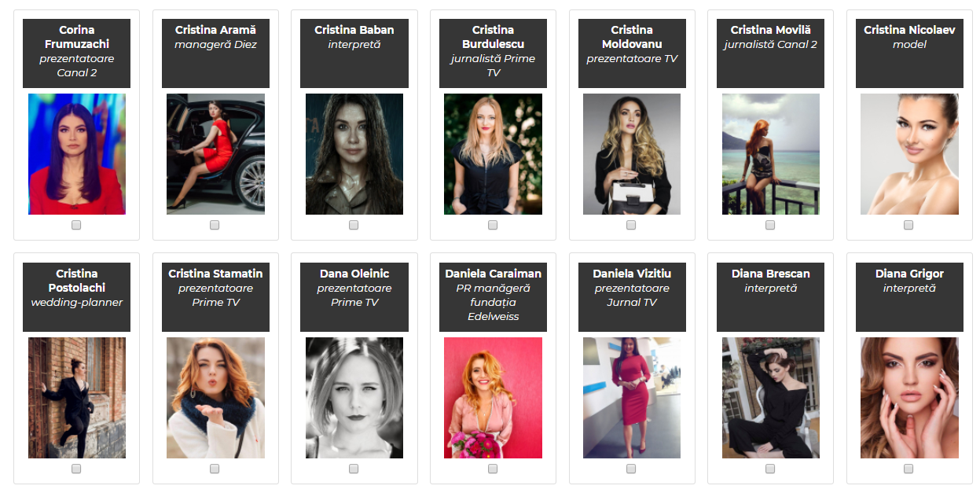980x493 pixels.
Task: Tick the checkbox under Corina Frumuzachi
Action: tap(76, 225)
